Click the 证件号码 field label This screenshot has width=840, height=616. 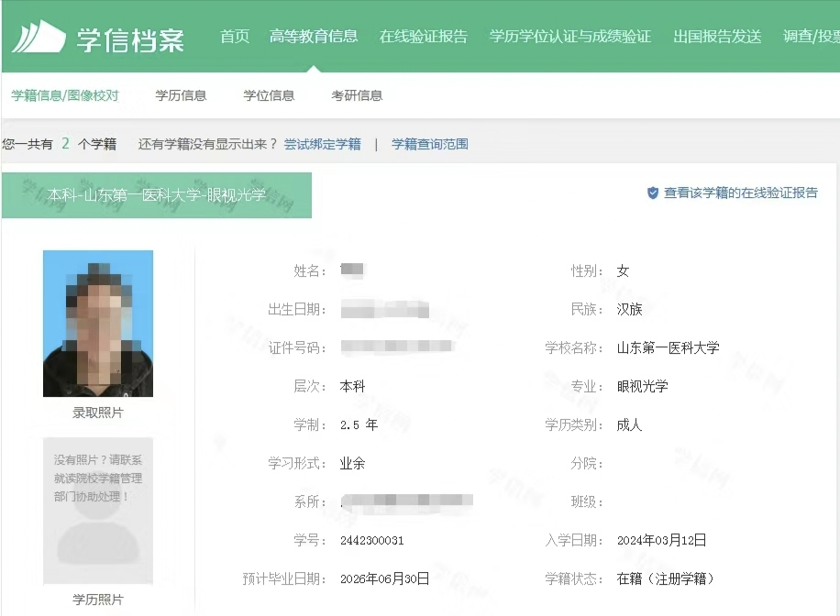coord(297,348)
